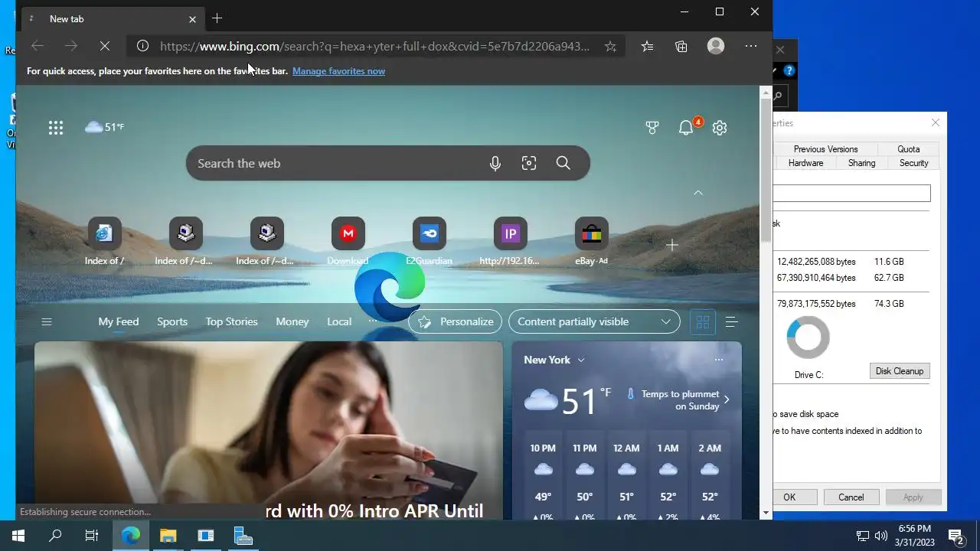This screenshot has height=551, width=980.
Task: Click Personalize button
Action: tap(455, 321)
